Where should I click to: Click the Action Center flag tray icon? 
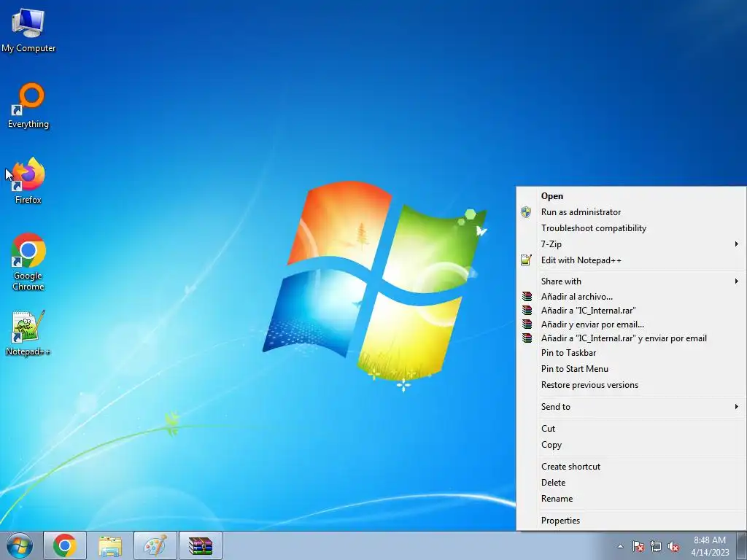(638, 546)
